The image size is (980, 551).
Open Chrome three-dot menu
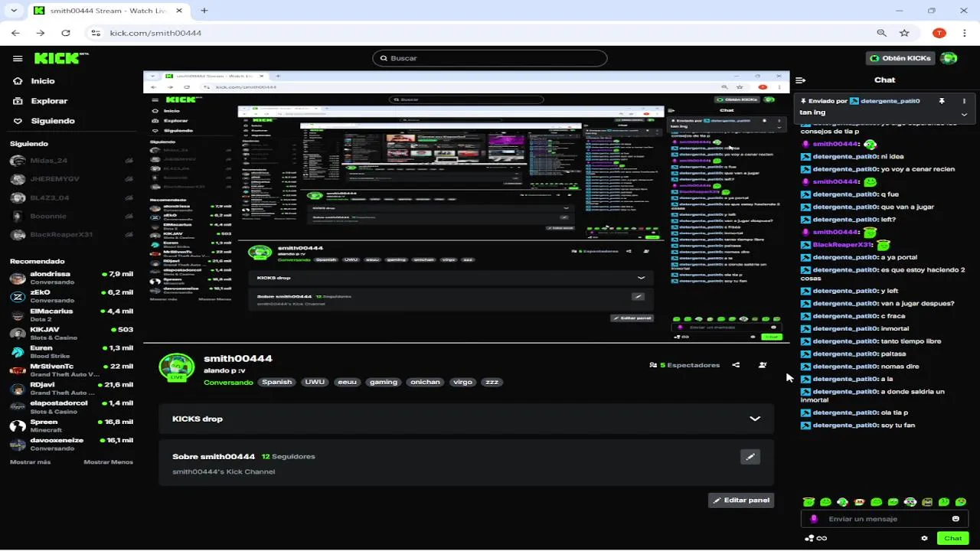(x=964, y=33)
